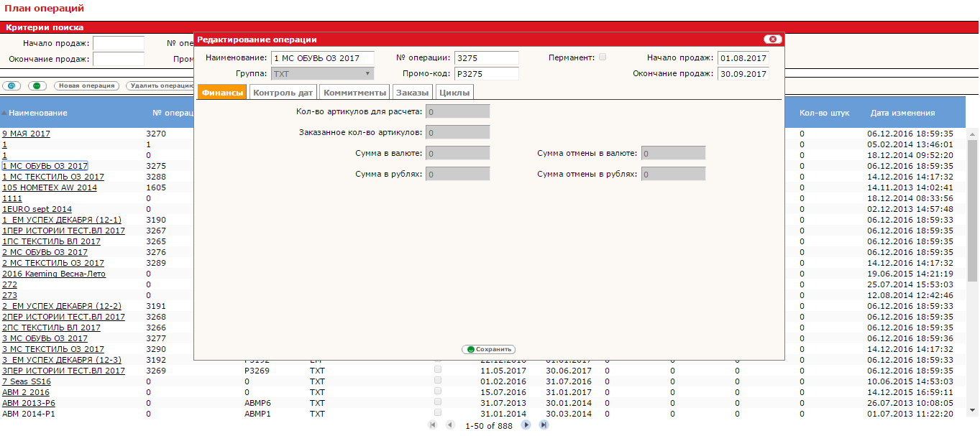Open the Коммитменты tab
The height and width of the screenshot is (436, 980).
[x=354, y=92]
